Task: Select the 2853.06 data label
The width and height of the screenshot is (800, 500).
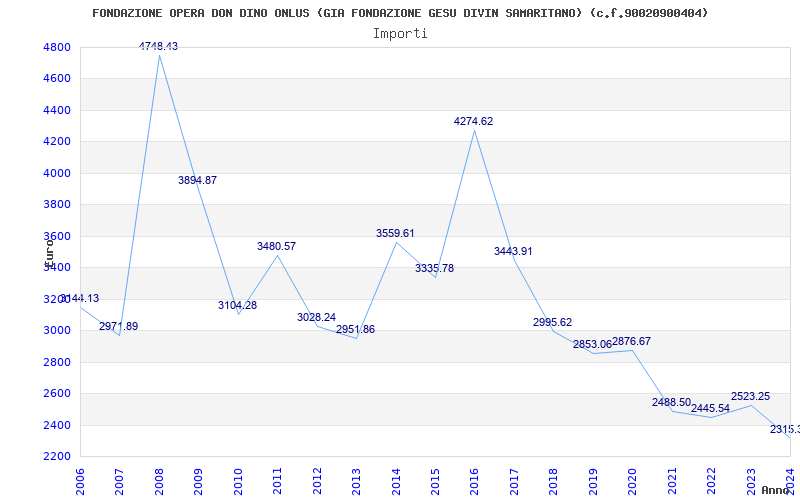Action: tap(592, 344)
